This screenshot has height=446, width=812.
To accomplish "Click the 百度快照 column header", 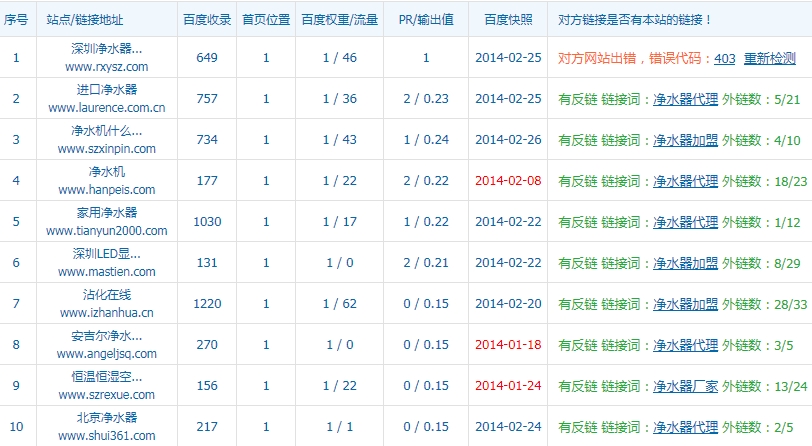I will click(508, 20).
